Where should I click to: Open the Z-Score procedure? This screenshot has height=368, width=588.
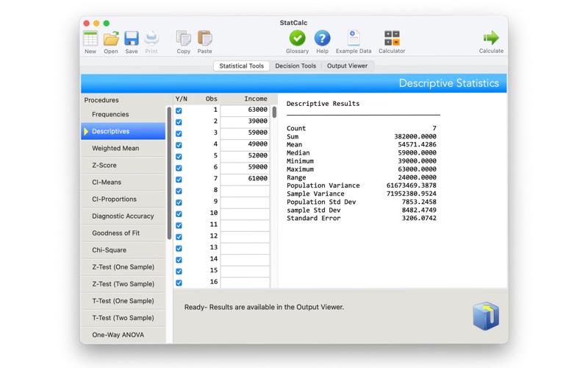[123, 165]
